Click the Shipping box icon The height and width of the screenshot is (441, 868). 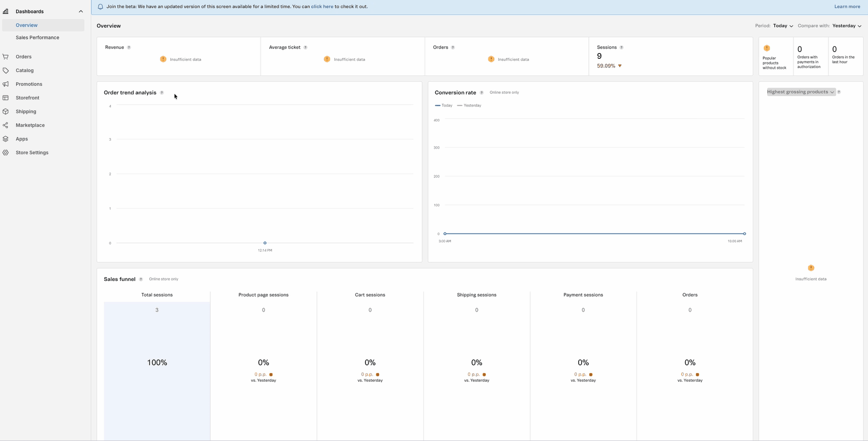(x=6, y=111)
